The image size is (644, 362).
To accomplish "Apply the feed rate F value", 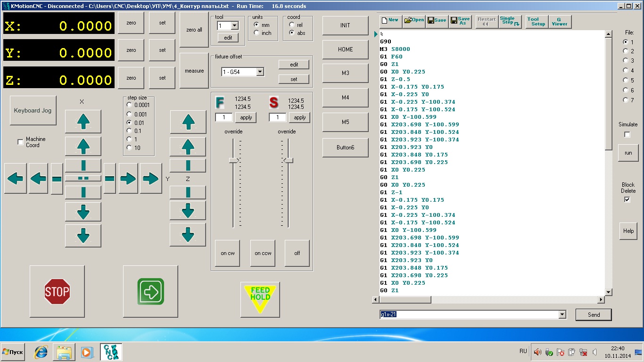I will pos(246,117).
